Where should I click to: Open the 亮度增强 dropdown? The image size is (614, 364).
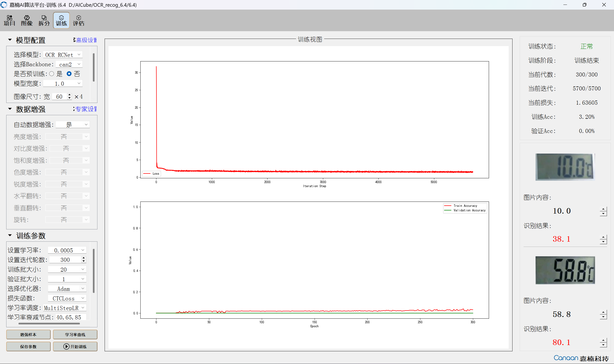click(x=67, y=137)
